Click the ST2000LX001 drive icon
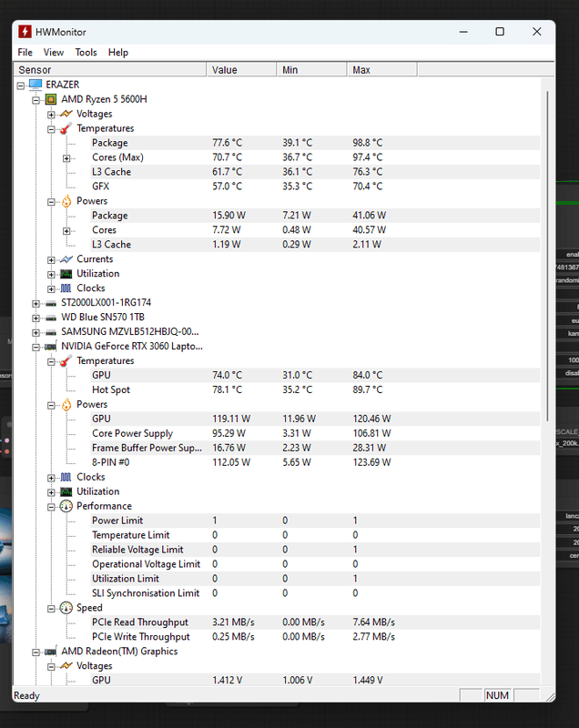Screen dimensions: 579x728 point(51,304)
